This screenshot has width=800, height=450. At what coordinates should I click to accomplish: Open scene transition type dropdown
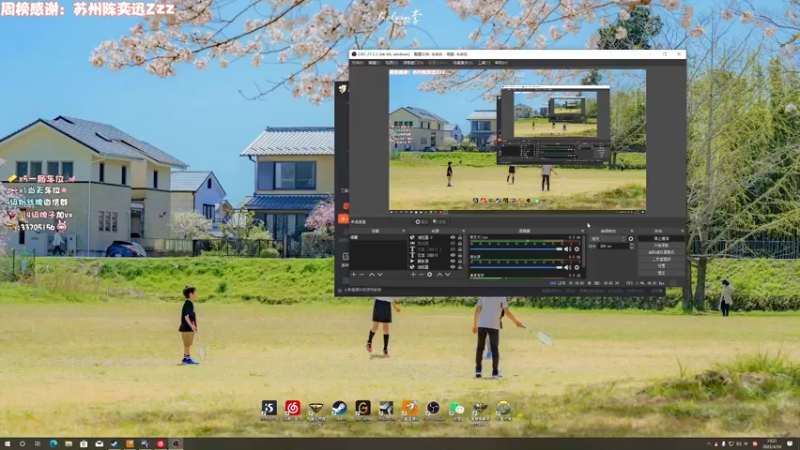coord(608,238)
